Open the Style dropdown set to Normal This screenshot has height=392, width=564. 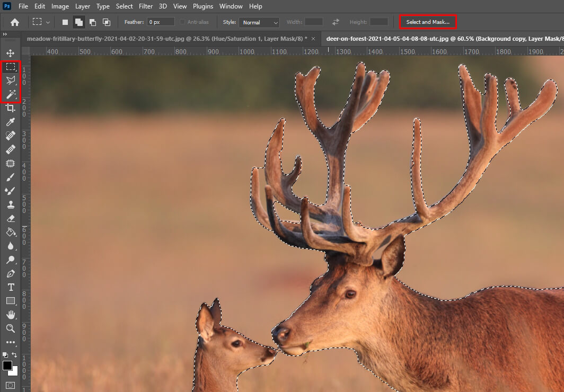(x=259, y=22)
